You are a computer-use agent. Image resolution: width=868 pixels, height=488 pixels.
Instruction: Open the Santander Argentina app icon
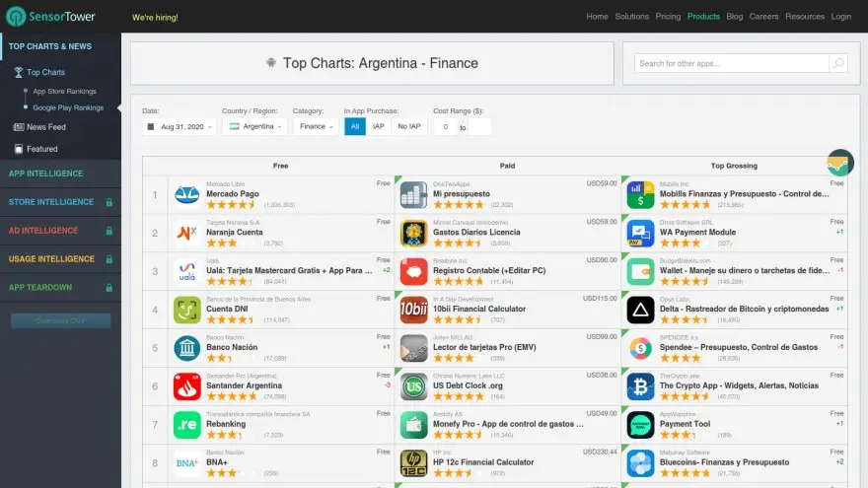[187, 386]
